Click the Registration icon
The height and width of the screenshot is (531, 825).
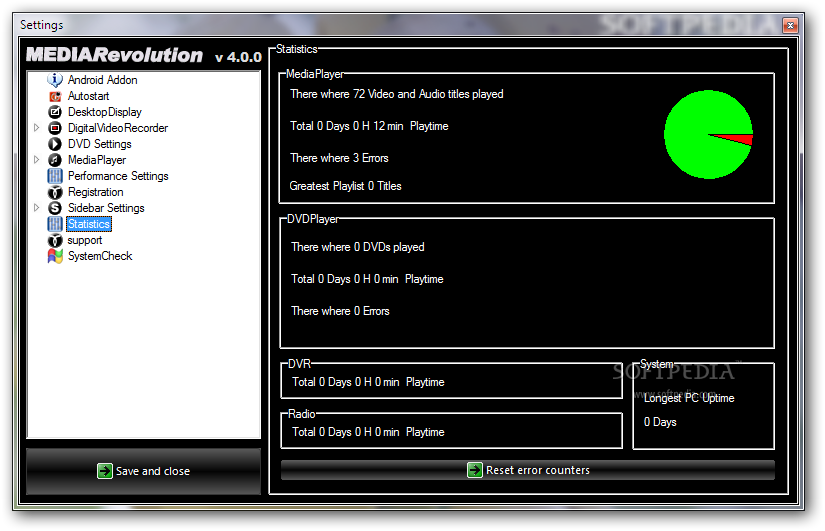pyautogui.click(x=55, y=193)
